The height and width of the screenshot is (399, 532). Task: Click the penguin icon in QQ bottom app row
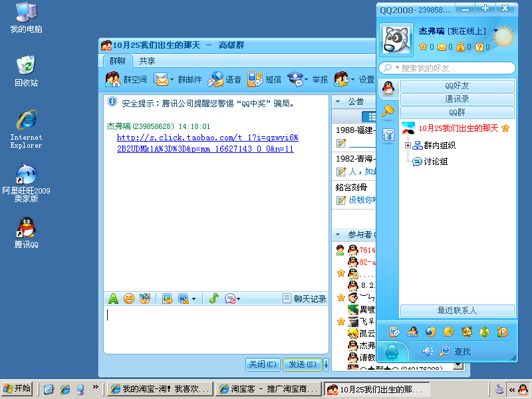click(412, 332)
